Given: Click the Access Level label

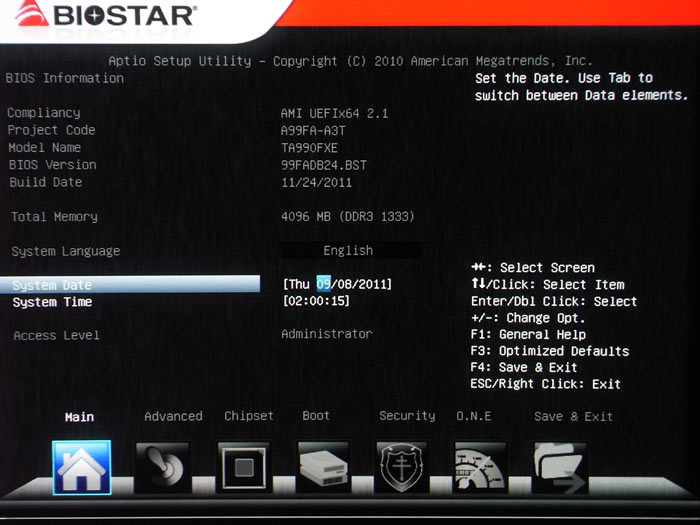Looking at the screenshot, I should pos(56,335).
